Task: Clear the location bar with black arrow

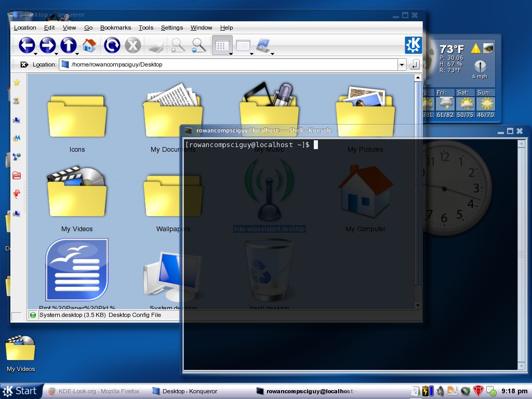Action: (x=24, y=64)
